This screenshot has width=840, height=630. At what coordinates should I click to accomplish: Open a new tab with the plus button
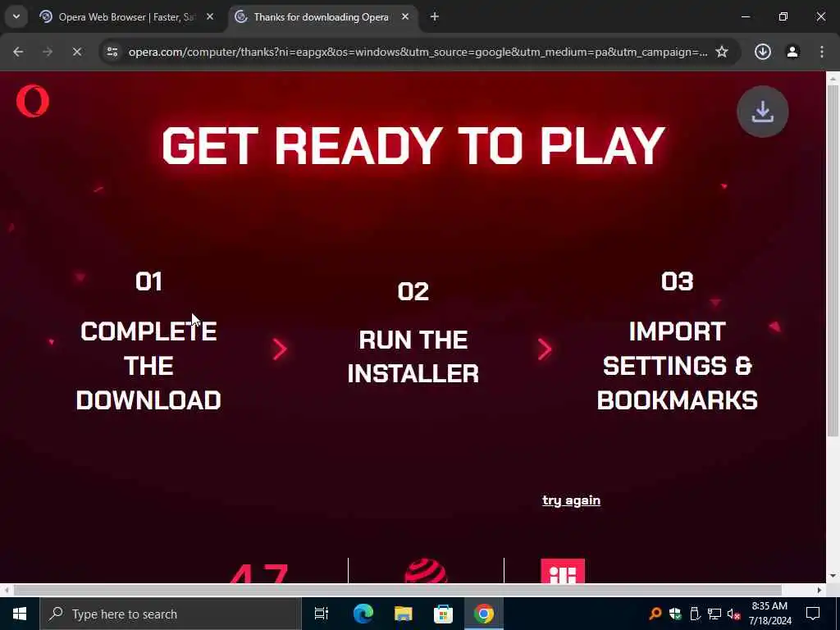pos(435,16)
